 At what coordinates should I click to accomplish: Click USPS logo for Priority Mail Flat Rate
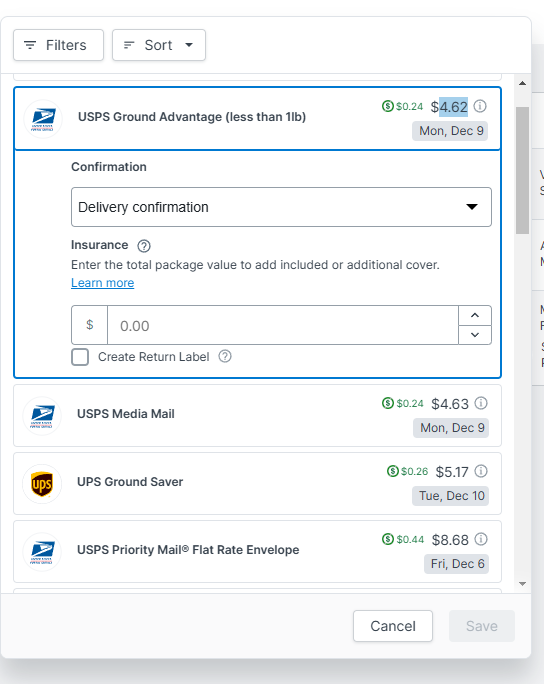pos(42,552)
